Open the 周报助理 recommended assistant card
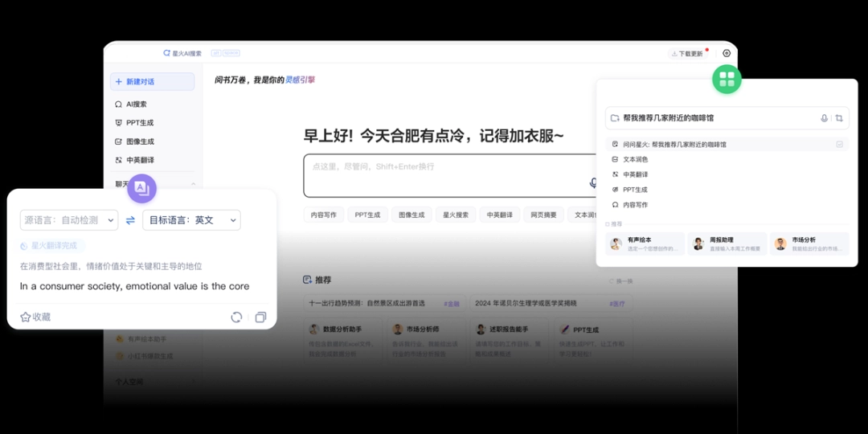The width and height of the screenshot is (868, 434). click(x=727, y=244)
